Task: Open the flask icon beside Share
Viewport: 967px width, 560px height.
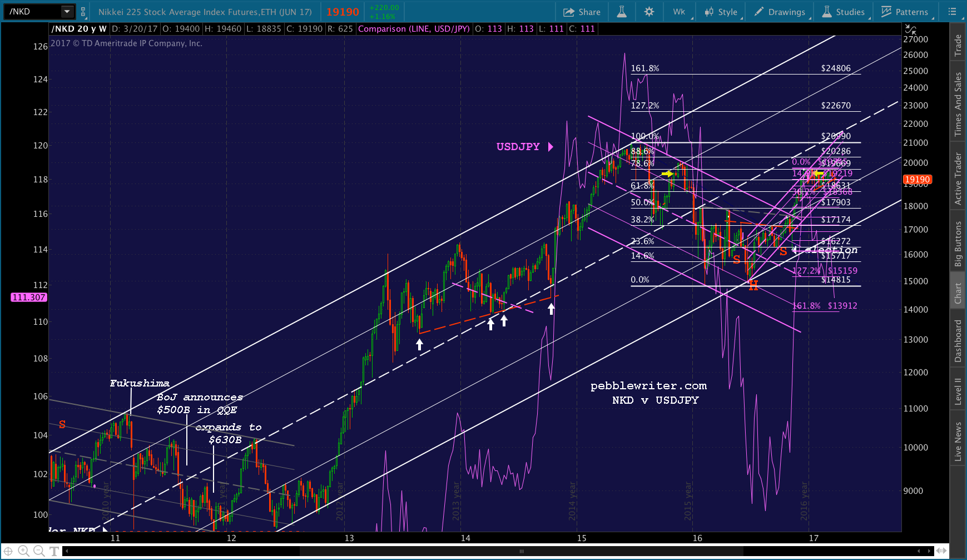Action: coord(622,12)
